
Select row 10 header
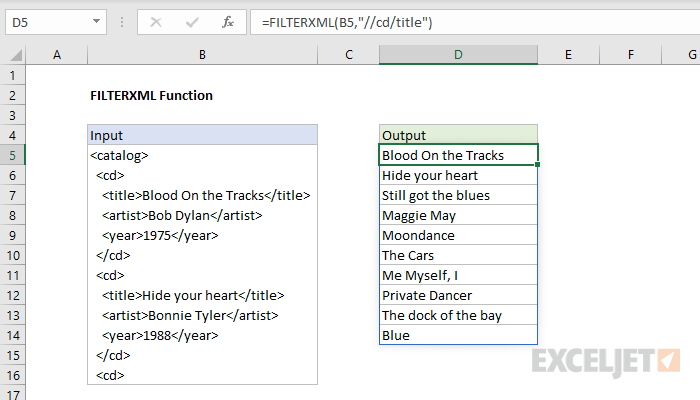point(12,255)
